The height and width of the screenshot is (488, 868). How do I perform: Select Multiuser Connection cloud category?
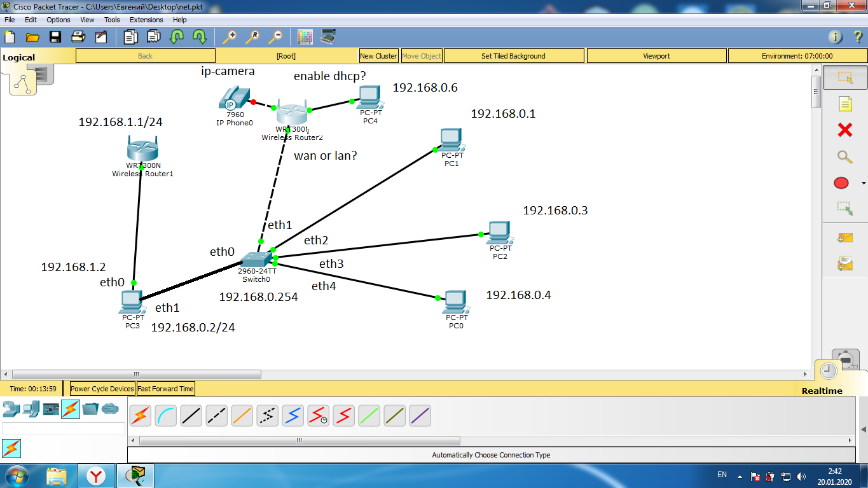tap(110, 408)
